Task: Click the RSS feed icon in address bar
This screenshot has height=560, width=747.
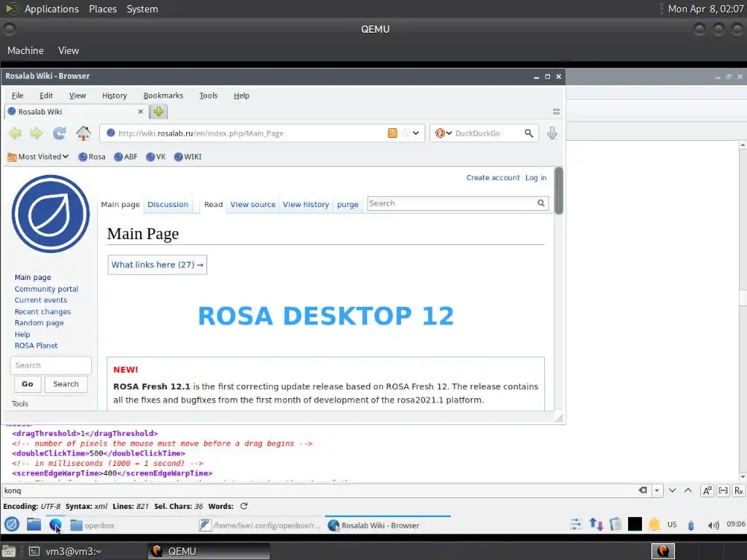Action: pyautogui.click(x=392, y=133)
